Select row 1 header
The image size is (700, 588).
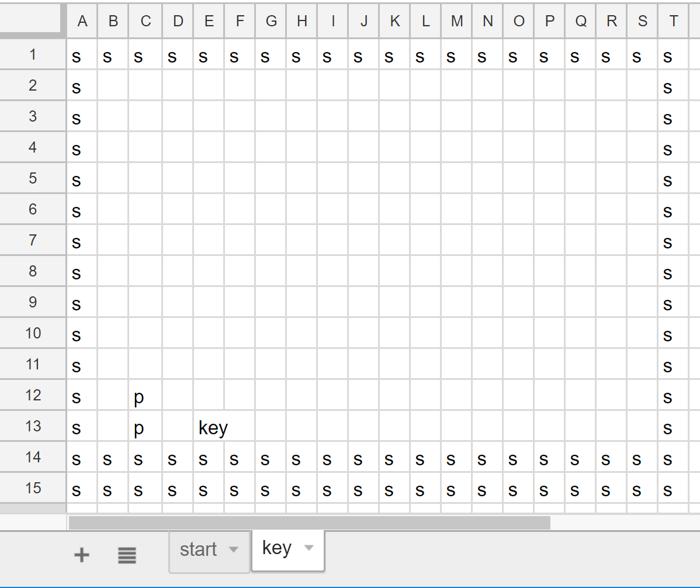(33, 55)
